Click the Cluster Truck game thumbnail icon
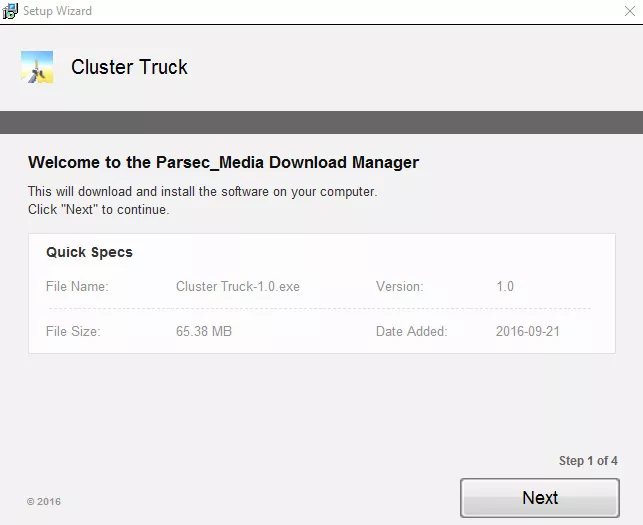This screenshot has width=643, height=525. coord(37,67)
